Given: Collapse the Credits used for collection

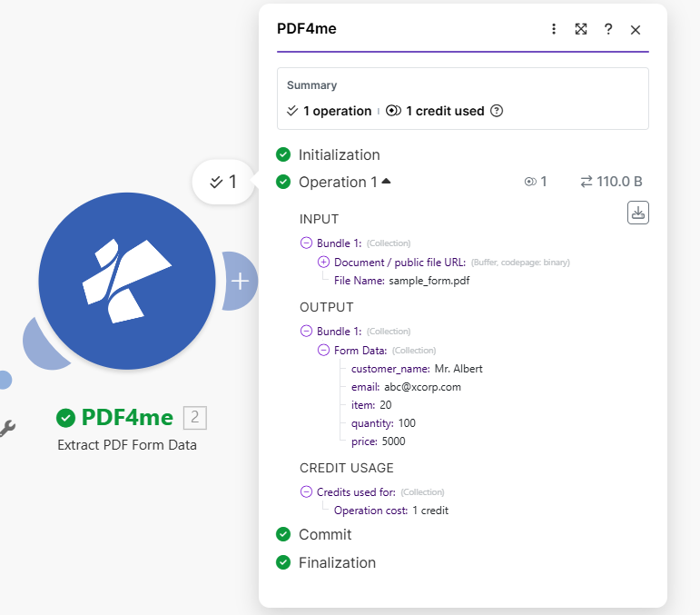Looking at the screenshot, I should 306,492.
